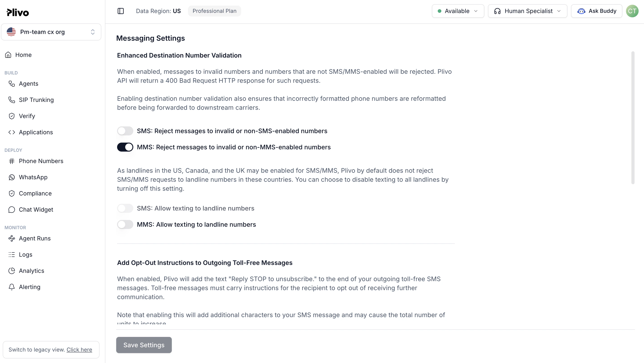
Task: Click the Enhanced Destination Number Validation heading
Action: click(x=179, y=55)
